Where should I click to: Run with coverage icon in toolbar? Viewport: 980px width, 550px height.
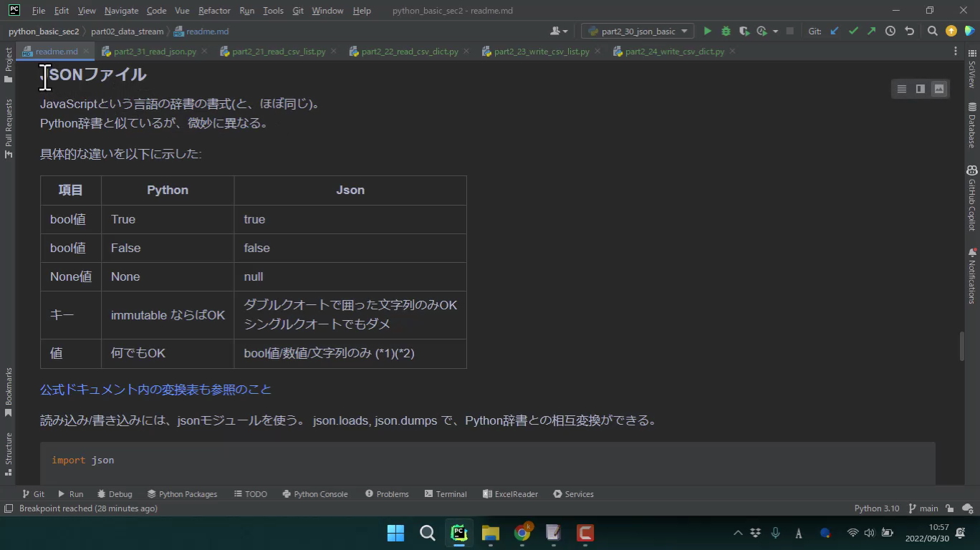point(744,31)
